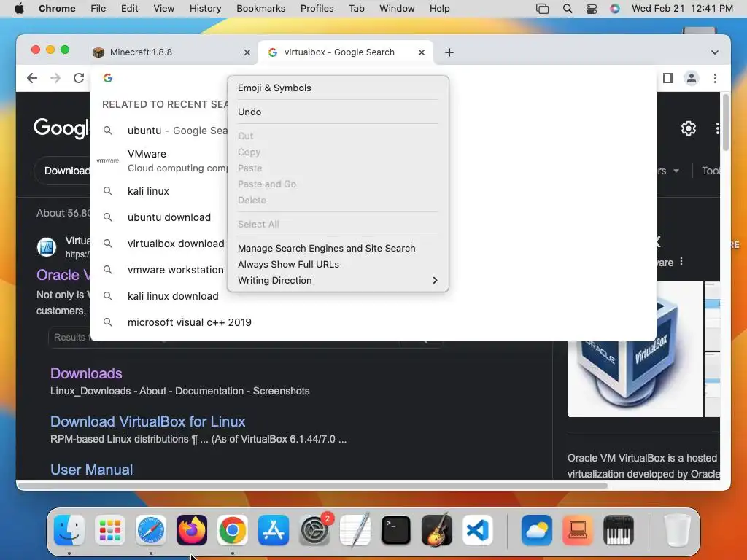
Task: Click the Download filter chip
Action: point(63,171)
